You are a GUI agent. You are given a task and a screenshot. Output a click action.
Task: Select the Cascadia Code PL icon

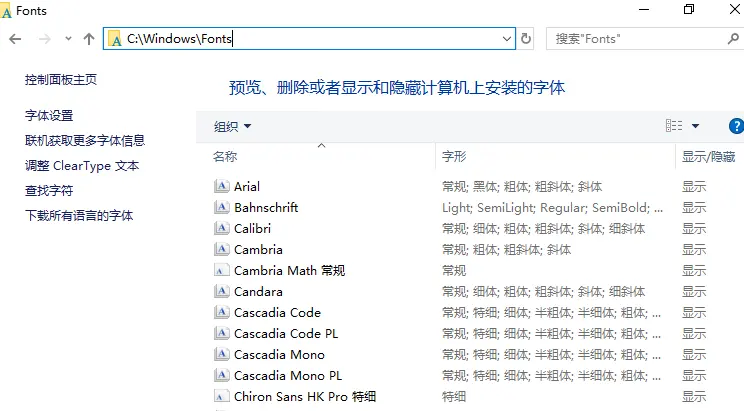coord(221,333)
